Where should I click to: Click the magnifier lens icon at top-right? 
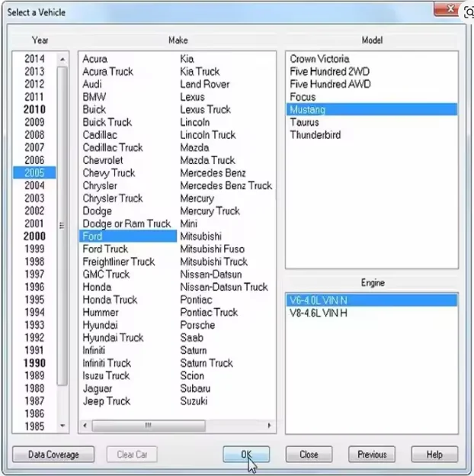[x=468, y=12]
